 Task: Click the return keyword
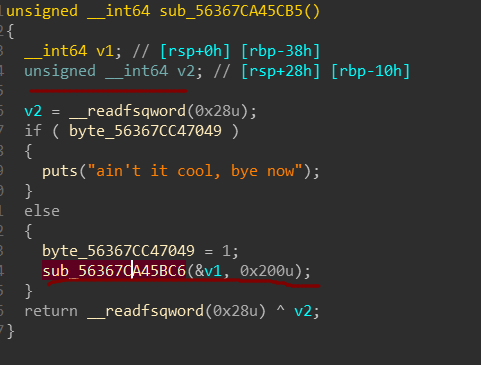[51, 311]
